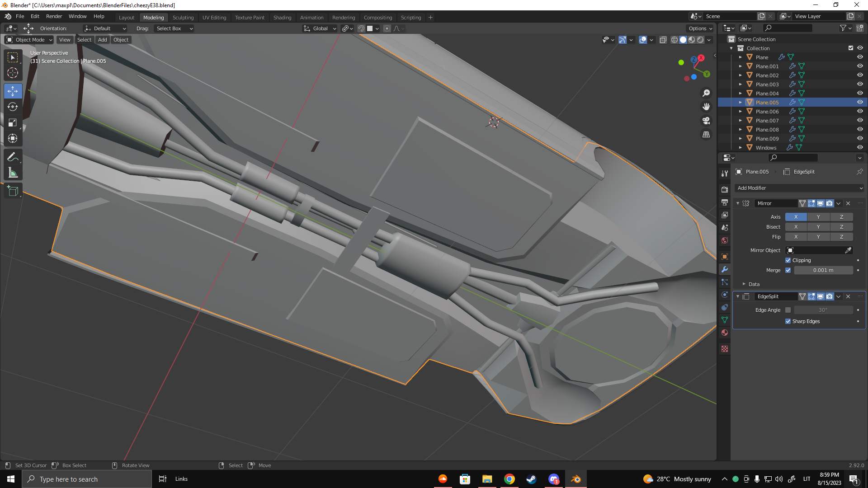Screen dimensions: 868x488
Task: Uncheck Sharp Edges in EdgeSplit modifier
Action: [x=788, y=321]
